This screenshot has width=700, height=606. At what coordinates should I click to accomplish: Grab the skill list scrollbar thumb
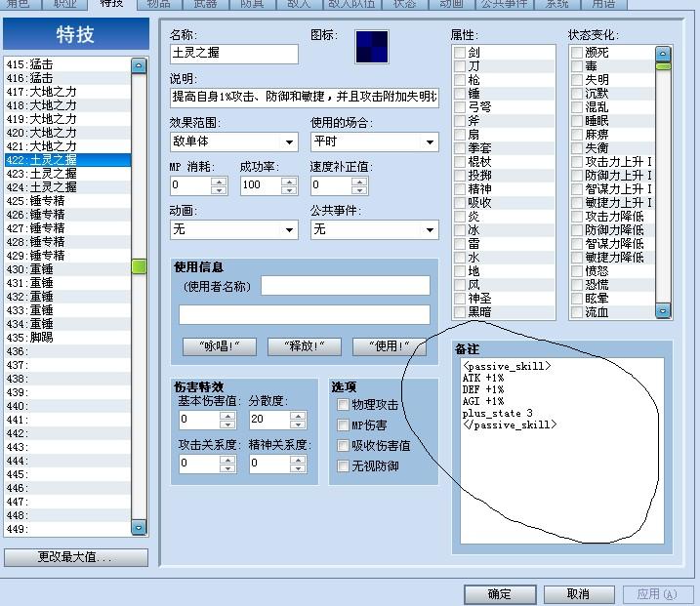point(139,266)
